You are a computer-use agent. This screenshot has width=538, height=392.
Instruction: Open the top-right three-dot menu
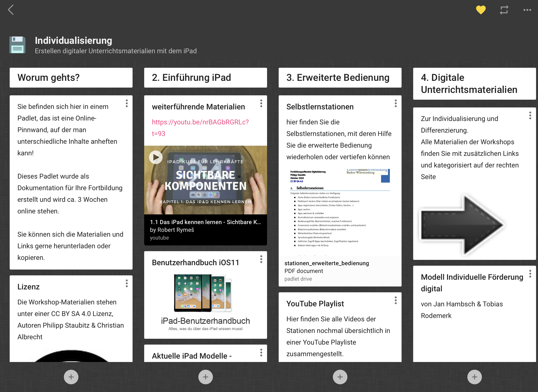pos(527,10)
